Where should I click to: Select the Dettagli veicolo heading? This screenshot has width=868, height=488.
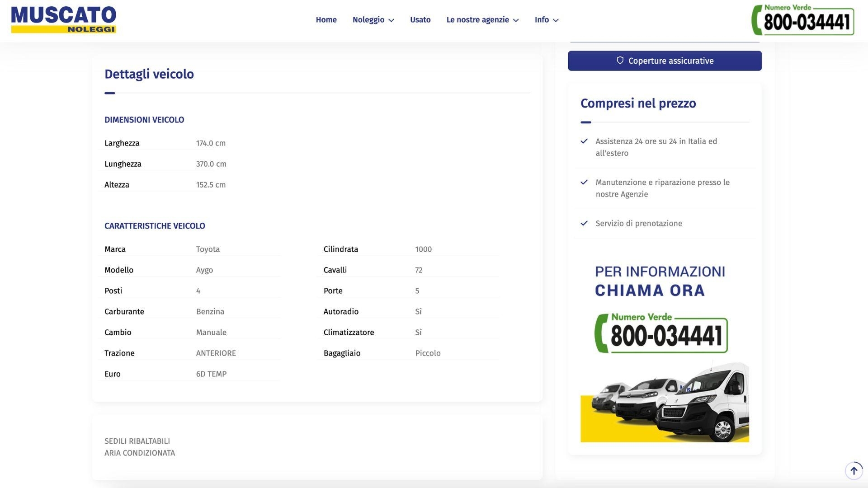[149, 74]
